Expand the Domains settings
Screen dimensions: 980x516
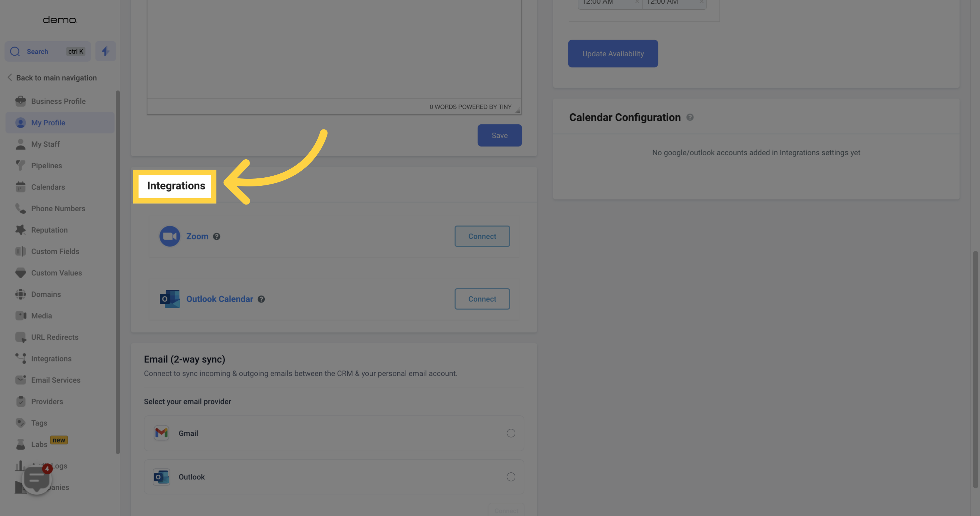point(46,295)
